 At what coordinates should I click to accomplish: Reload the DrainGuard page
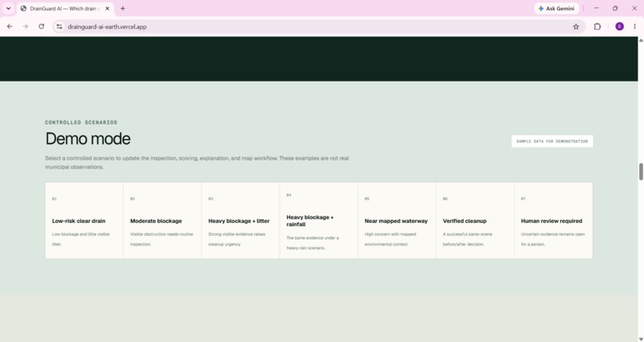point(41,26)
